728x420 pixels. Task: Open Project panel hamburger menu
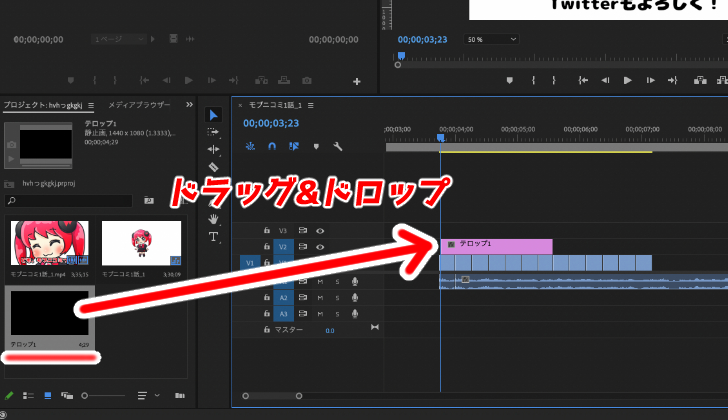pyautogui.click(x=91, y=106)
